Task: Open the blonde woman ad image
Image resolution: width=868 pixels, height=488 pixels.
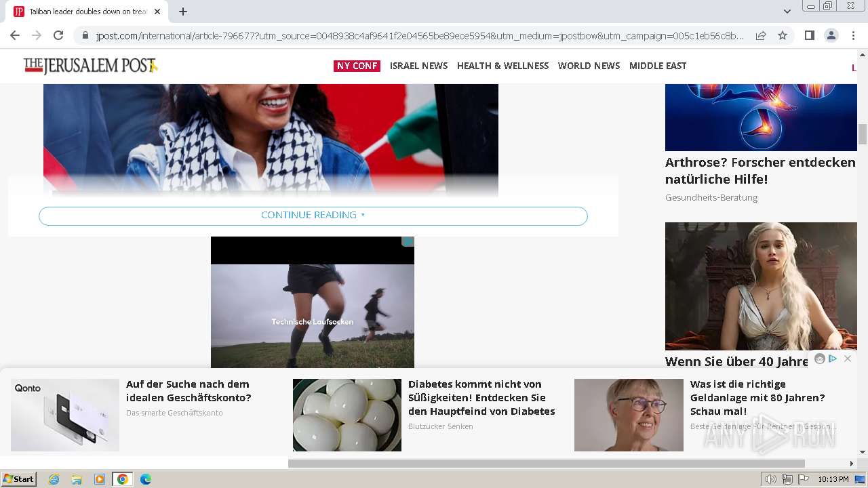Action: [761, 286]
